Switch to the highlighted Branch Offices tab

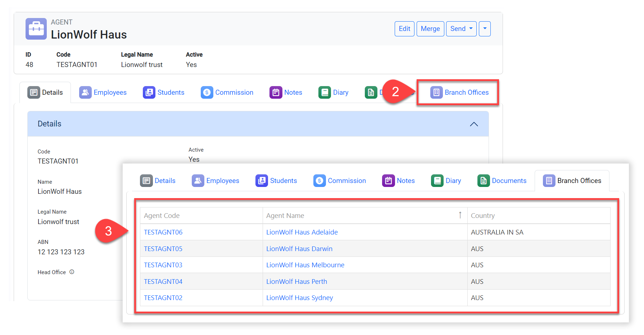pos(459,93)
